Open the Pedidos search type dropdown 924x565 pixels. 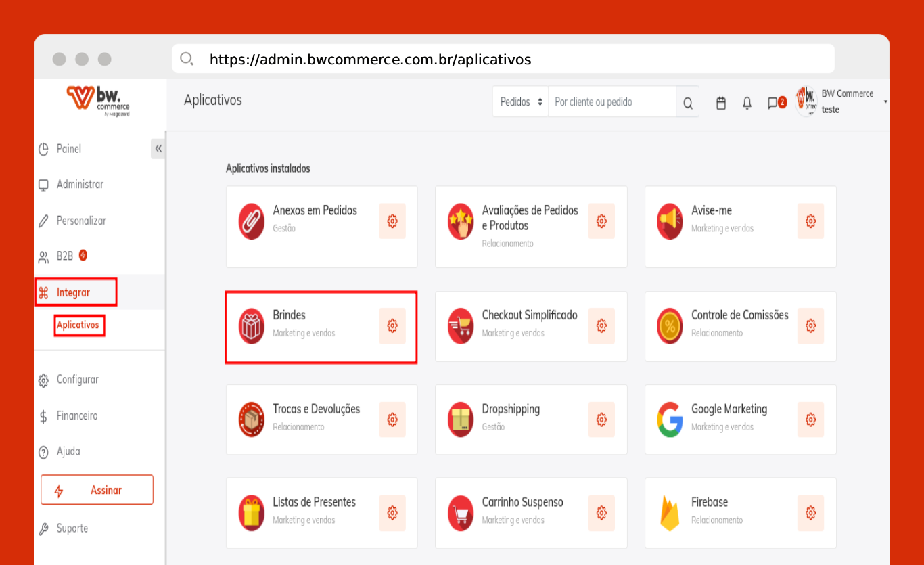(520, 102)
